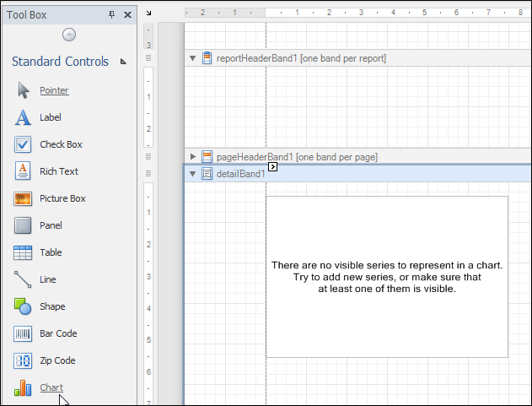
Task: Select the empty chart control in detail band
Action: 387,277
